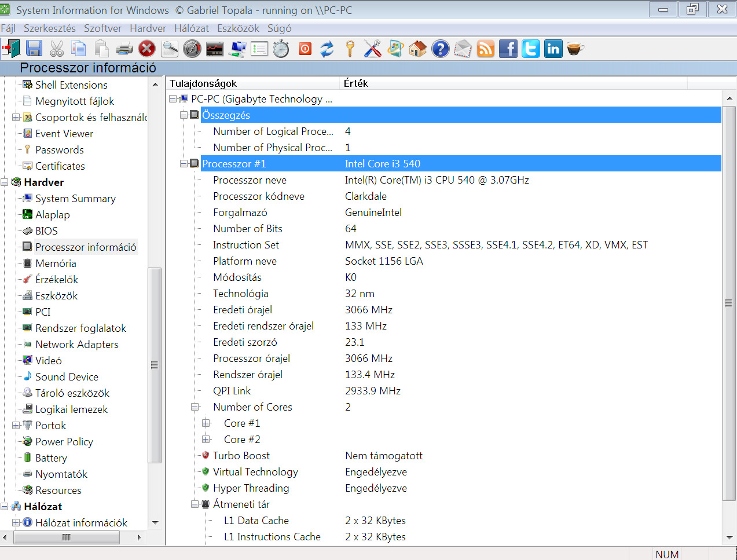Click the coffee cup donate icon
Viewport: 737px width, 560px height.
point(575,49)
